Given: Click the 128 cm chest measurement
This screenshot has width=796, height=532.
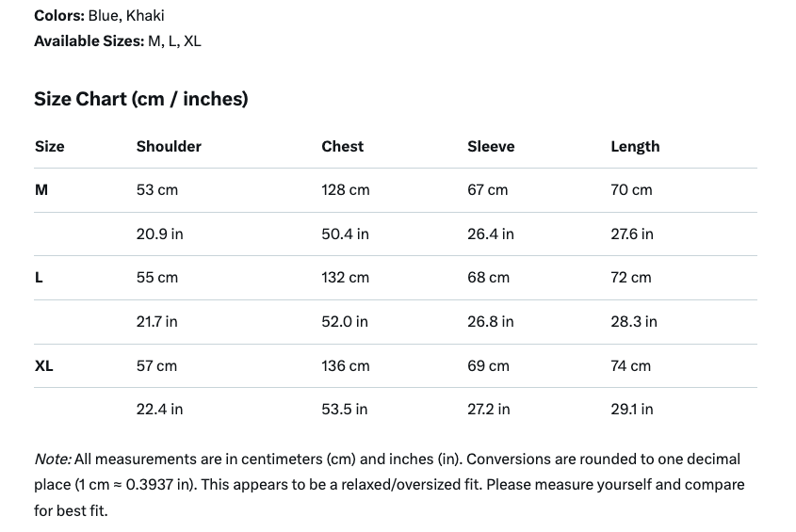Looking at the screenshot, I should pos(346,190).
